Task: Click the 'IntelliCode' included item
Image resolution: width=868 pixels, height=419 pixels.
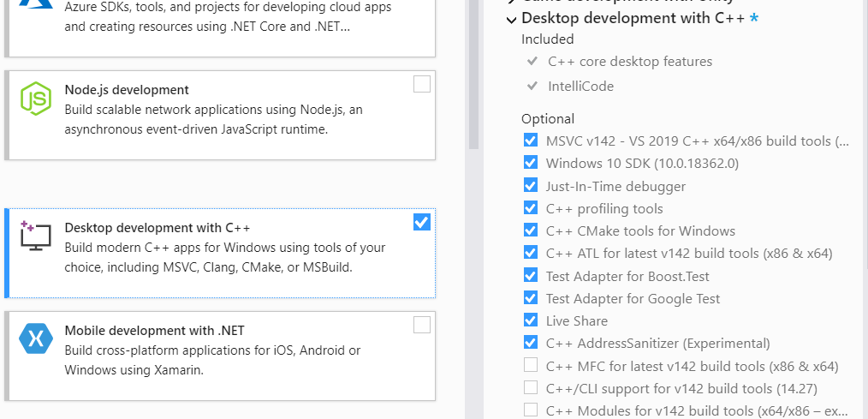Action: (580, 86)
